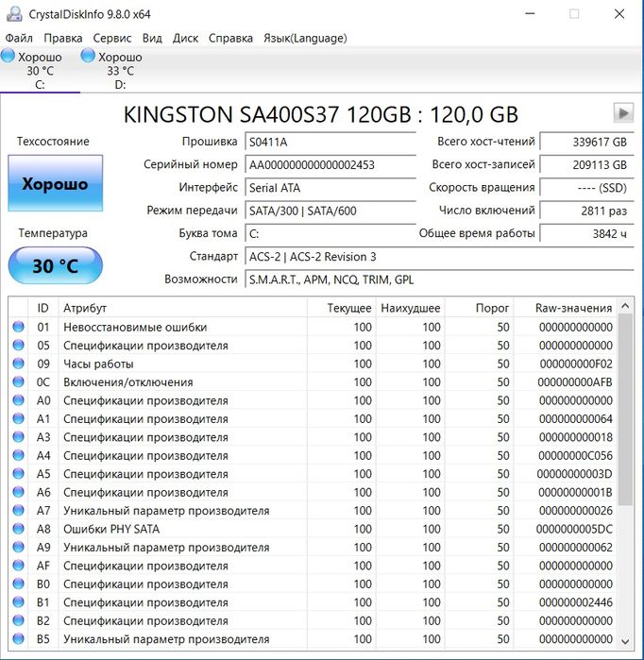Click the drive letter field C:
The width and height of the screenshot is (644, 660).
[330, 233]
